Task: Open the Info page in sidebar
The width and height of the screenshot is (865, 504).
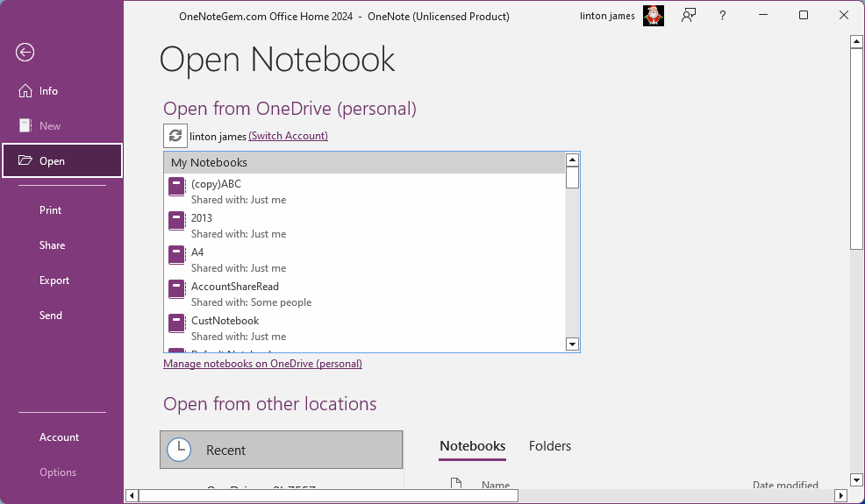Action: pyautogui.click(x=48, y=91)
